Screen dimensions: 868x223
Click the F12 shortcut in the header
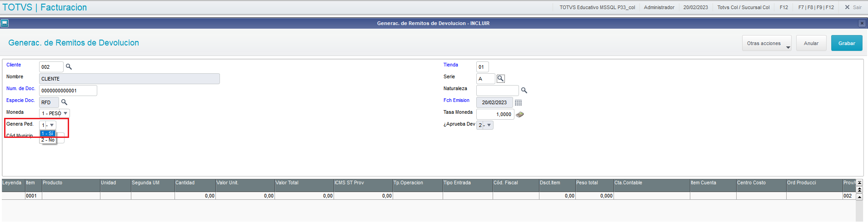(784, 7)
